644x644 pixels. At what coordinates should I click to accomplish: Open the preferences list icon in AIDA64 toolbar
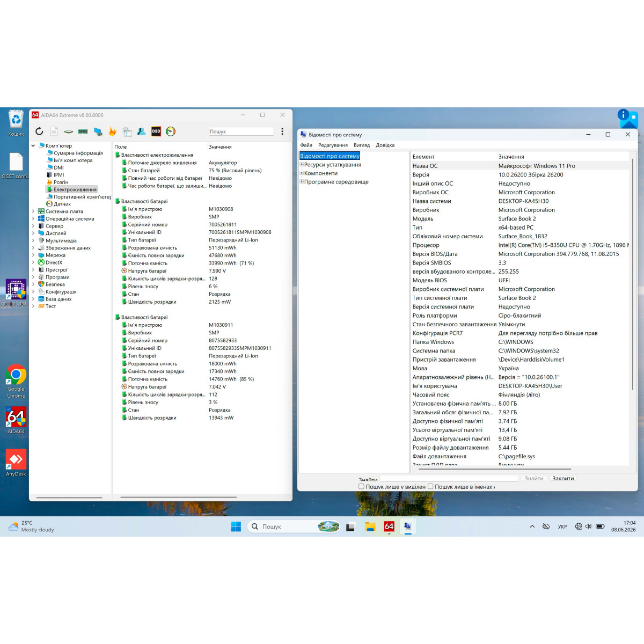pyautogui.click(x=127, y=131)
